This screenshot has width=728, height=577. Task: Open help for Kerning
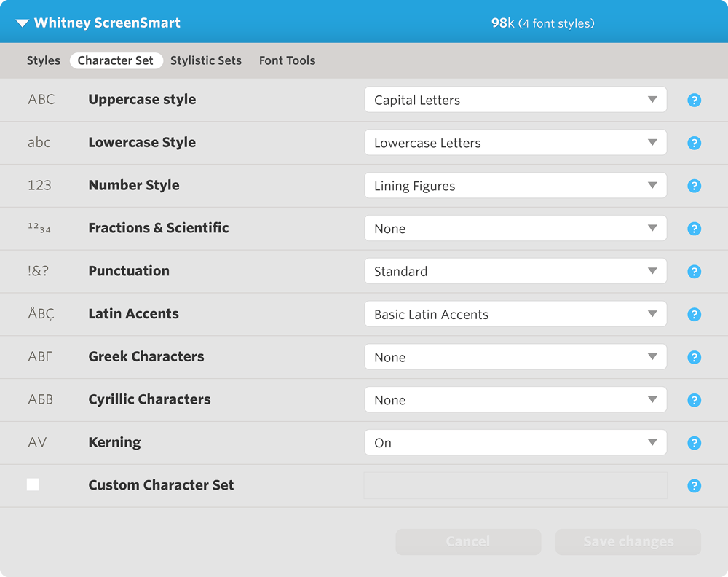point(694,443)
